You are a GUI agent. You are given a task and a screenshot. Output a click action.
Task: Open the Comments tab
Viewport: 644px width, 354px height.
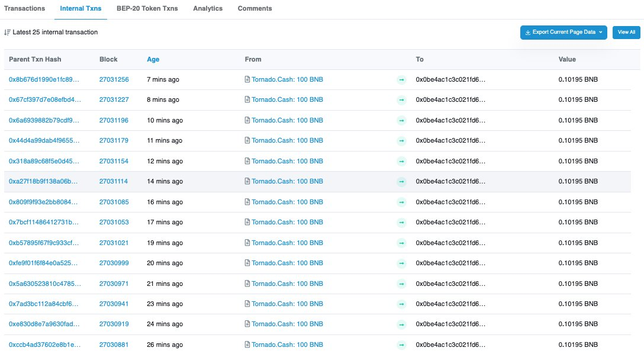[x=255, y=9]
